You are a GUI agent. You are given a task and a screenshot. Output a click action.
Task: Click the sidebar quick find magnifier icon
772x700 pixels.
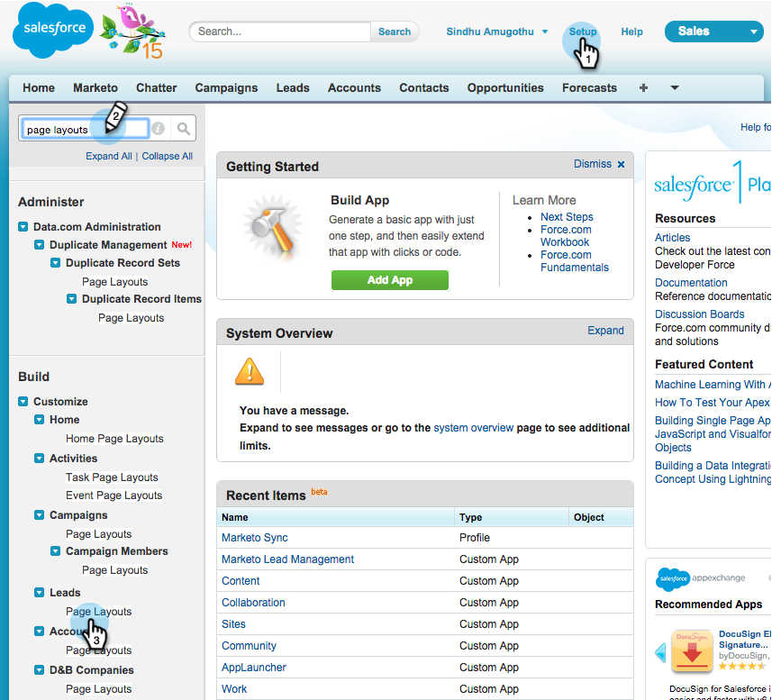point(184,129)
